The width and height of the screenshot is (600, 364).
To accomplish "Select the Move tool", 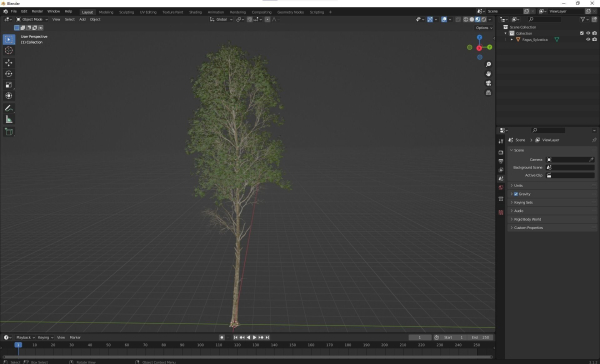I will [9, 62].
